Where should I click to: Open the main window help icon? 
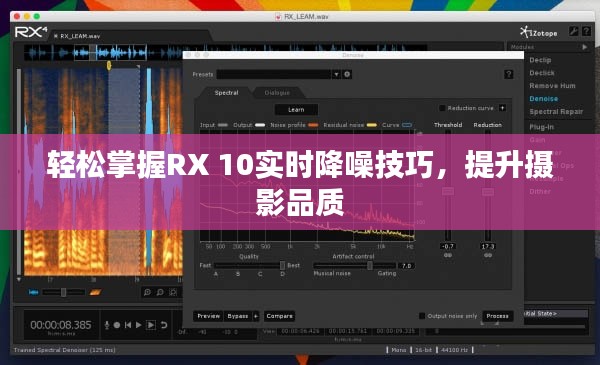[586, 31]
